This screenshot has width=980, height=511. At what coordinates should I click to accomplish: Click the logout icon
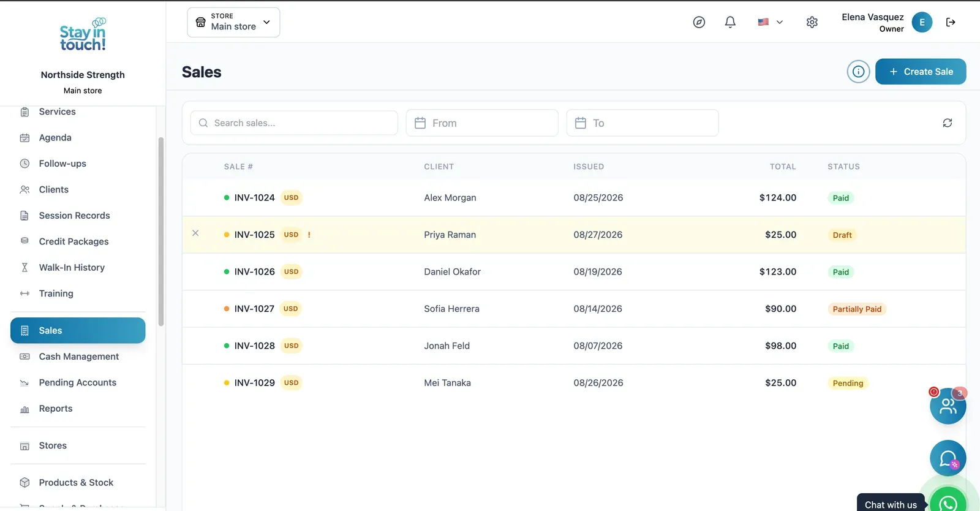[x=951, y=22]
